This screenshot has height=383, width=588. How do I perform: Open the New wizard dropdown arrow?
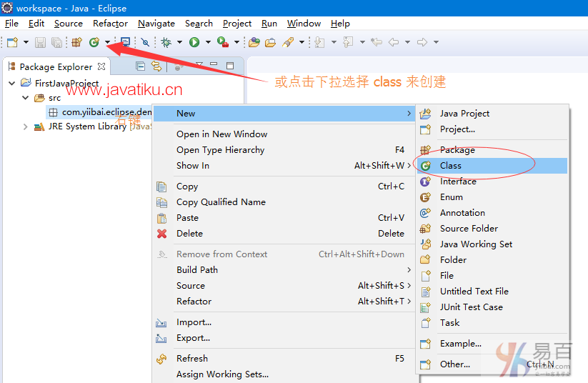(x=26, y=42)
